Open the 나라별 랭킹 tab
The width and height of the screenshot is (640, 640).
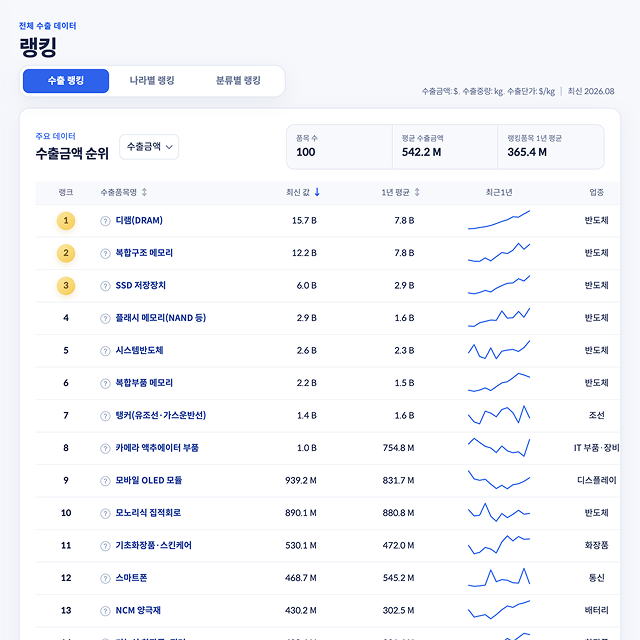(x=152, y=81)
